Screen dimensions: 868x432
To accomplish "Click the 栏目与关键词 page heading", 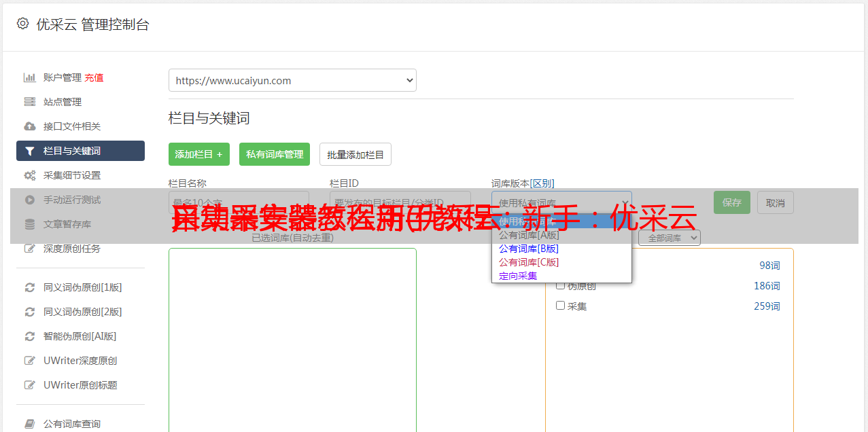I will pyautogui.click(x=209, y=118).
